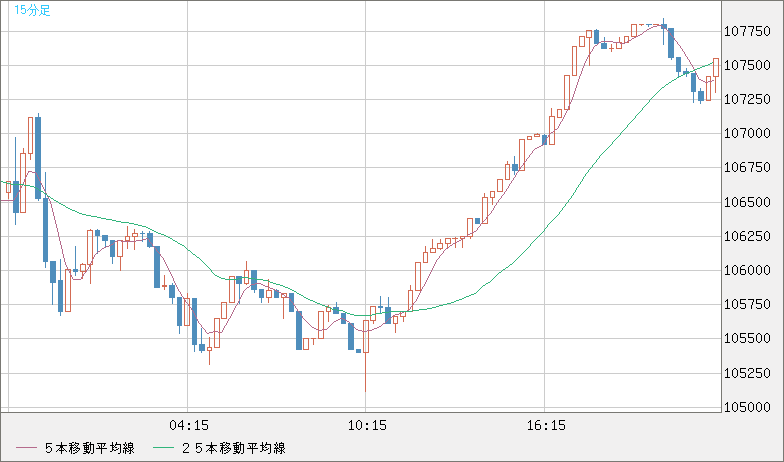
Task: Click the 15分足 timeframe label
Action: pyautogui.click(x=32, y=10)
